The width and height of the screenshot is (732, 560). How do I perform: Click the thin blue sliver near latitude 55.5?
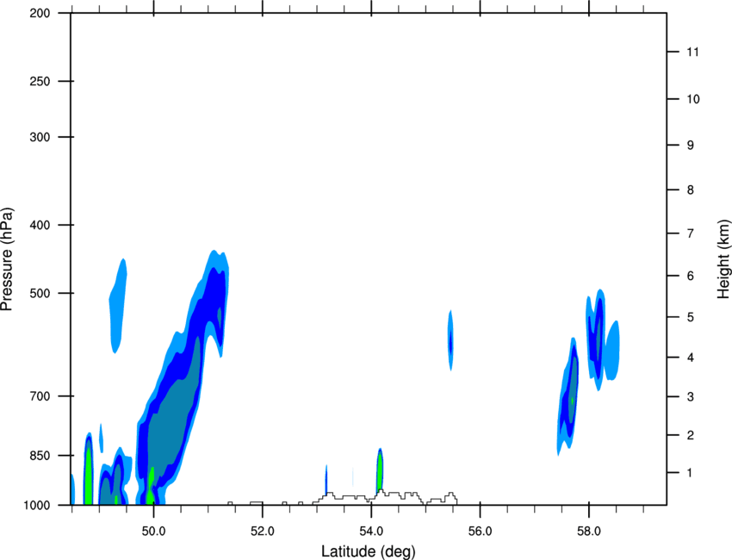[450, 340]
